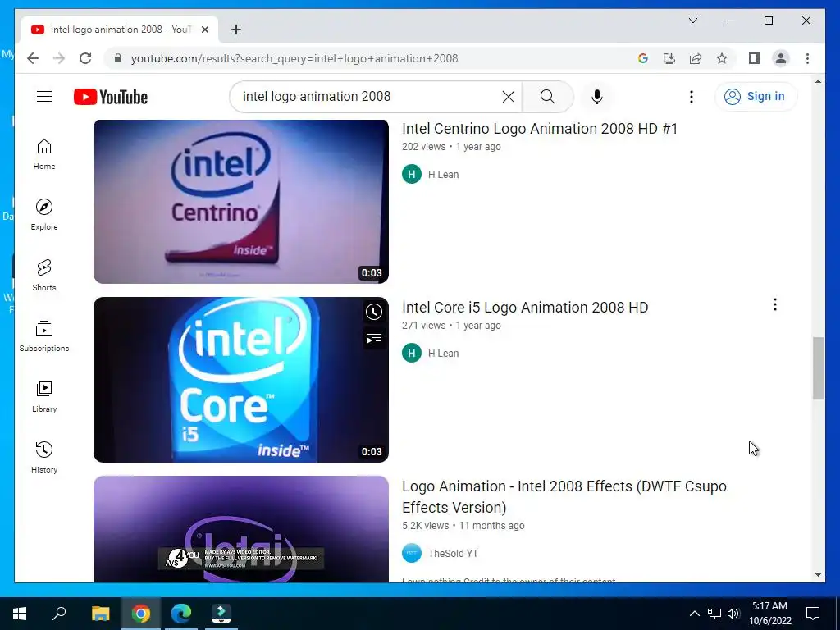The image size is (840, 630).
Task: Open volume control in system tray
Action: pyautogui.click(x=733, y=614)
